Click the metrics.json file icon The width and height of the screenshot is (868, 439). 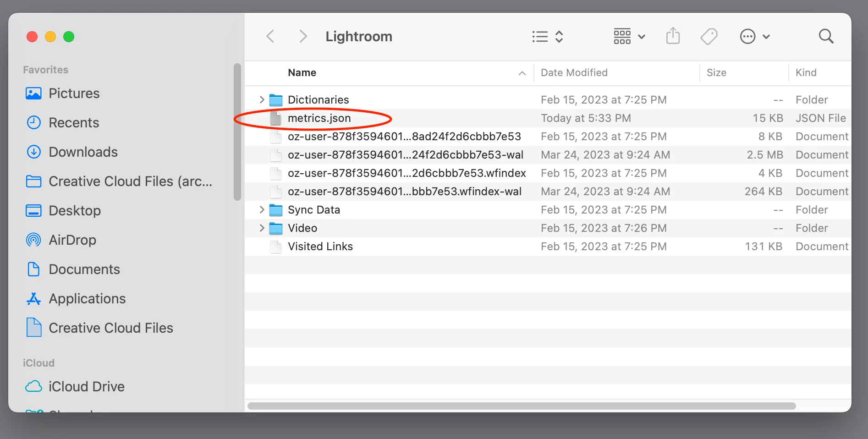pos(276,118)
